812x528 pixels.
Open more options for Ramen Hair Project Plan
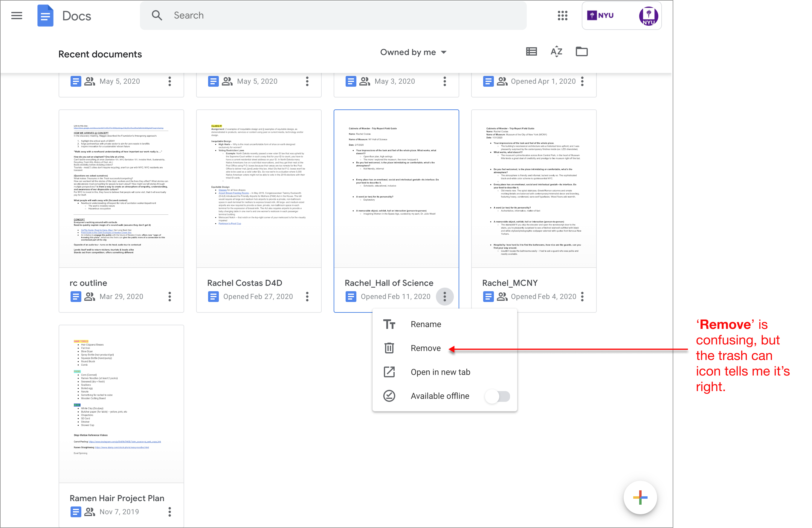point(170,512)
